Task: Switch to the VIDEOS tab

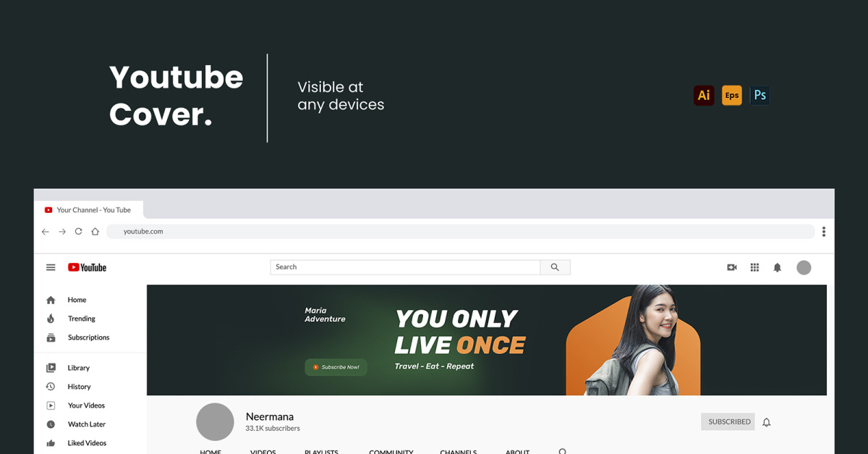Action: 263,450
